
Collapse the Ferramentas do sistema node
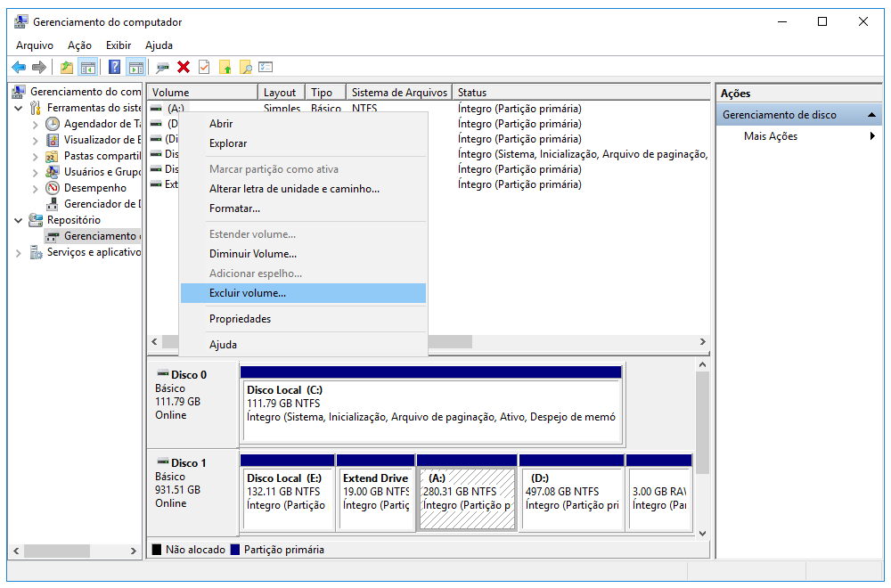coord(20,108)
